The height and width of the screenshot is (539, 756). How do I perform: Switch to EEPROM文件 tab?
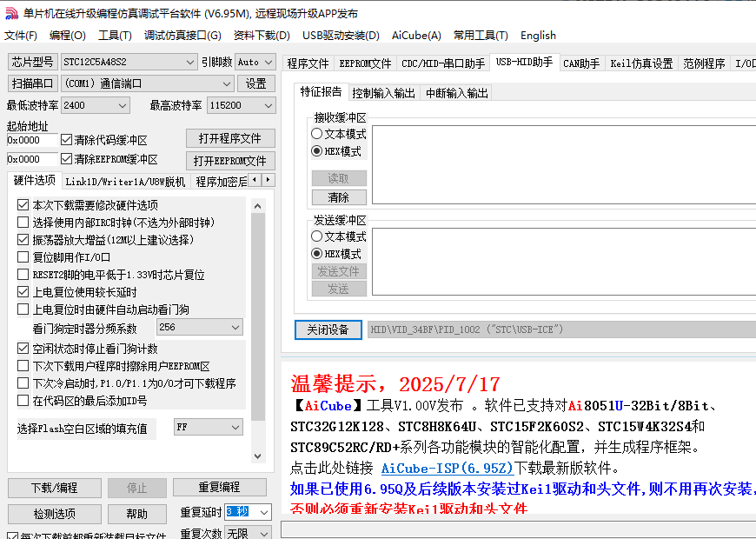tap(365, 63)
